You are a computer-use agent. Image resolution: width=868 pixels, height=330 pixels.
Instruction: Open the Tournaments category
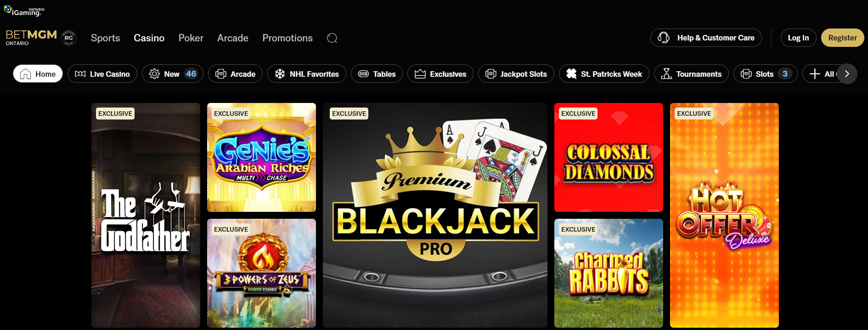click(x=691, y=74)
